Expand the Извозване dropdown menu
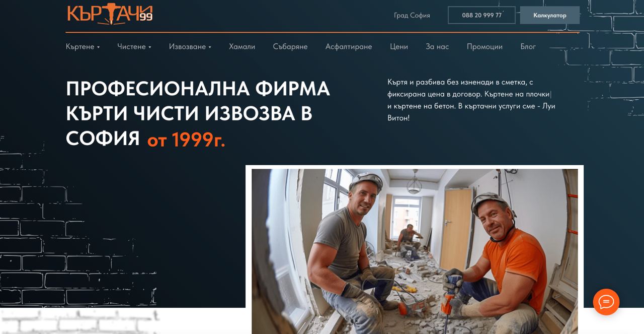The height and width of the screenshot is (334, 644). click(x=190, y=46)
